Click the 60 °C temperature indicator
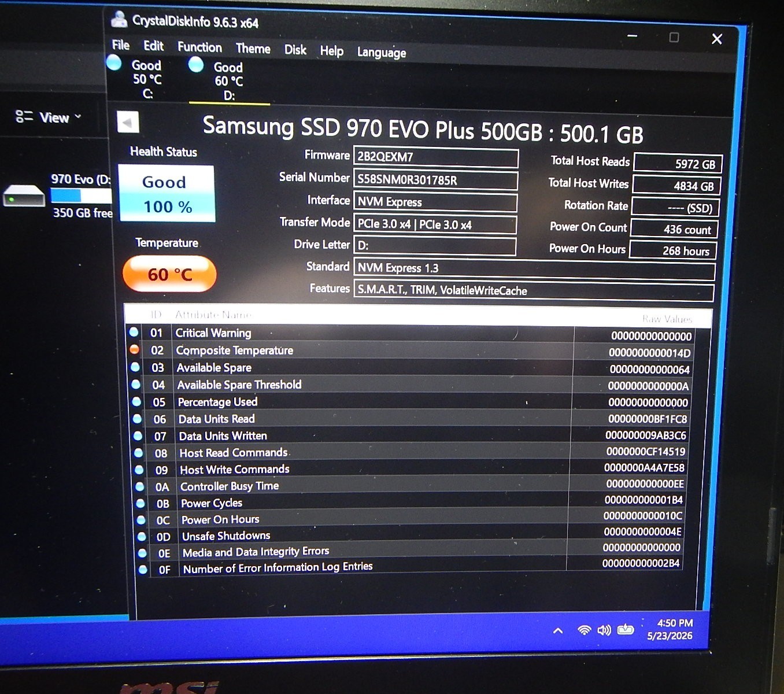This screenshot has height=694, width=784. click(x=169, y=274)
